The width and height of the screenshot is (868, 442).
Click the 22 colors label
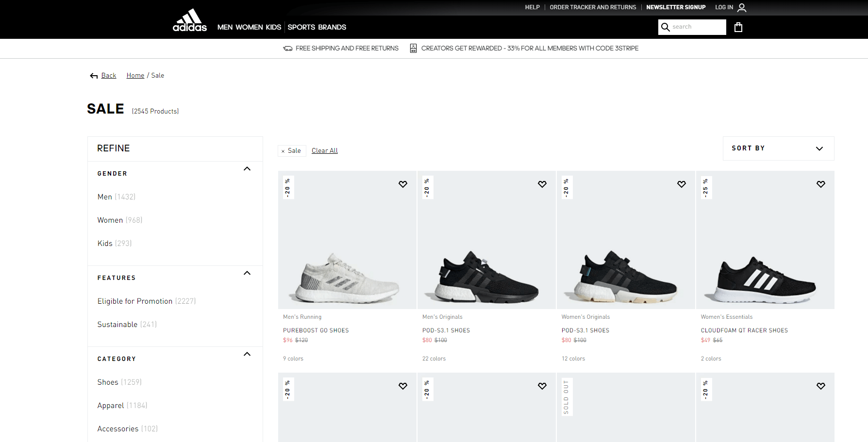tap(434, 359)
